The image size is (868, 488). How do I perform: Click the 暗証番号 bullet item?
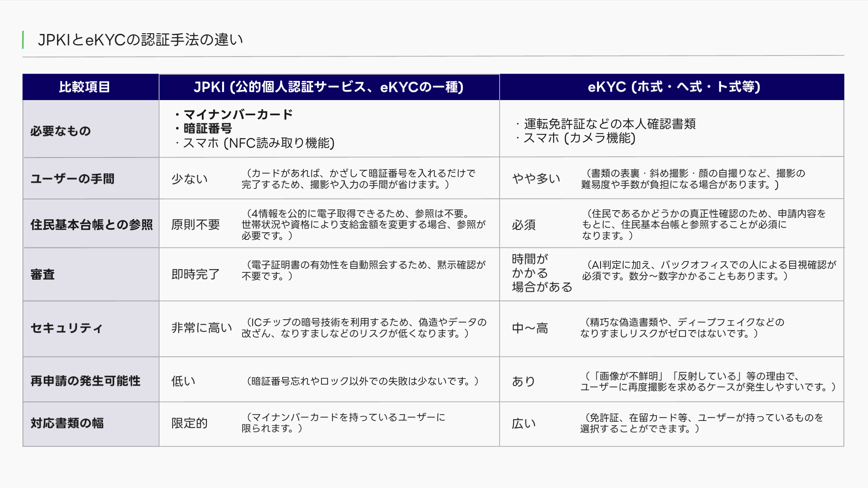(207, 128)
